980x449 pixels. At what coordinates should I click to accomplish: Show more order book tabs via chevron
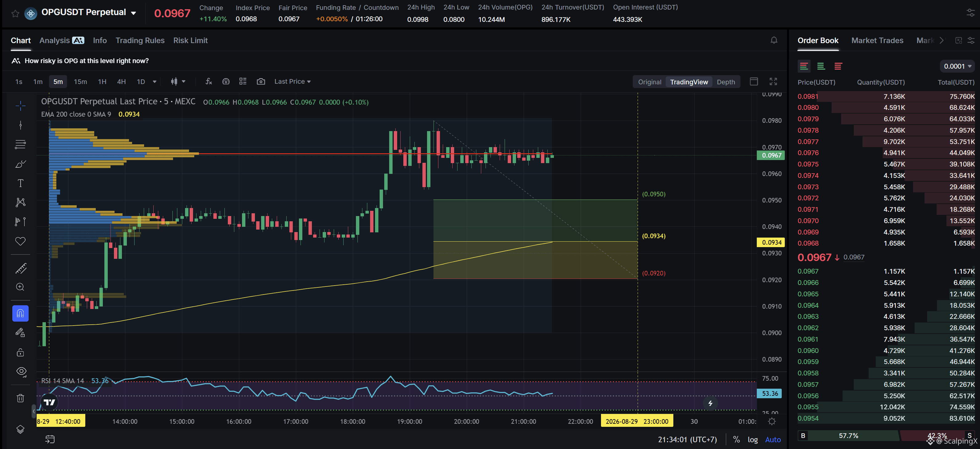942,40
